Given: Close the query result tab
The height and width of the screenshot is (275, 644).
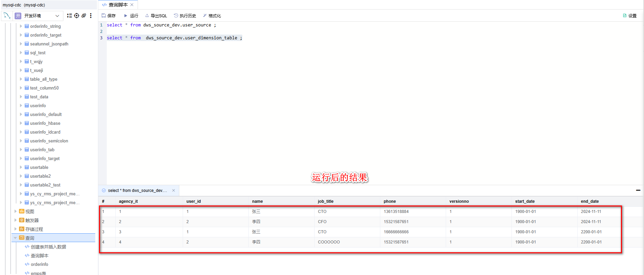Looking at the screenshot, I should point(174,191).
